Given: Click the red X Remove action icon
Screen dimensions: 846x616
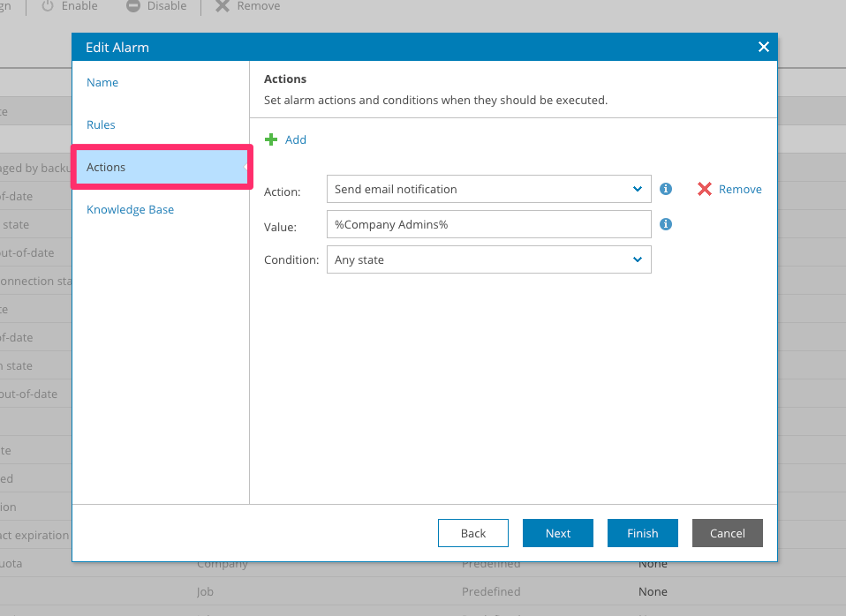Looking at the screenshot, I should 704,189.
